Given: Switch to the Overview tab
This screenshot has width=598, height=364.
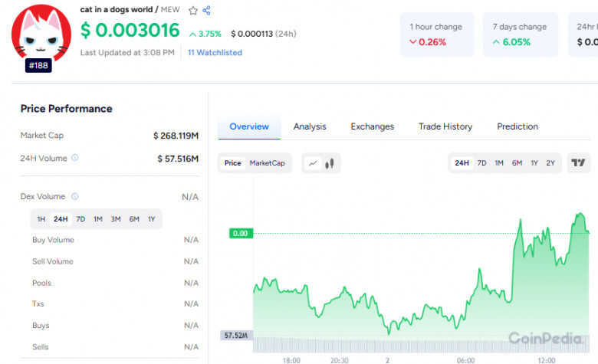Looking at the screenshot, I should pos(249,126).
